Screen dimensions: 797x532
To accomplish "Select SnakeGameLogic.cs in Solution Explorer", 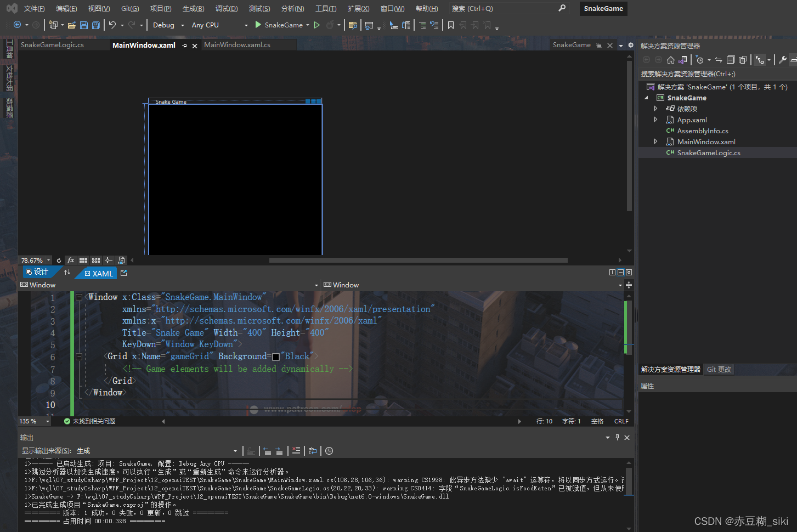I will (709, 153).
